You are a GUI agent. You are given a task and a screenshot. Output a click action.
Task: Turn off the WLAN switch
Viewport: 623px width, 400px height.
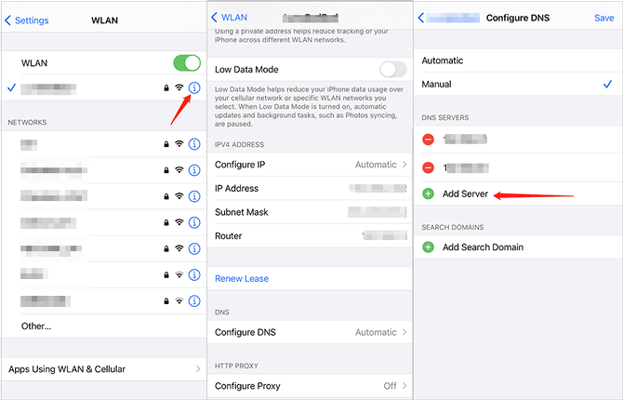tap(187, 63)
